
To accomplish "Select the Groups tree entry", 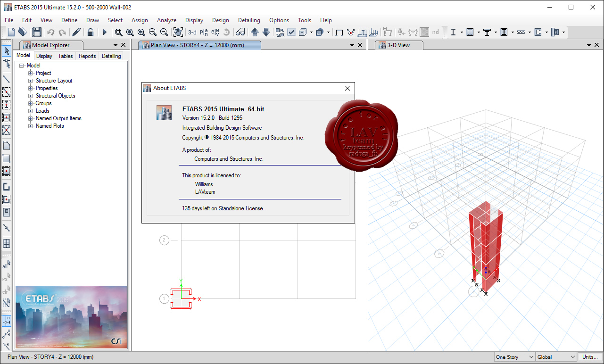I will (43, 103).
